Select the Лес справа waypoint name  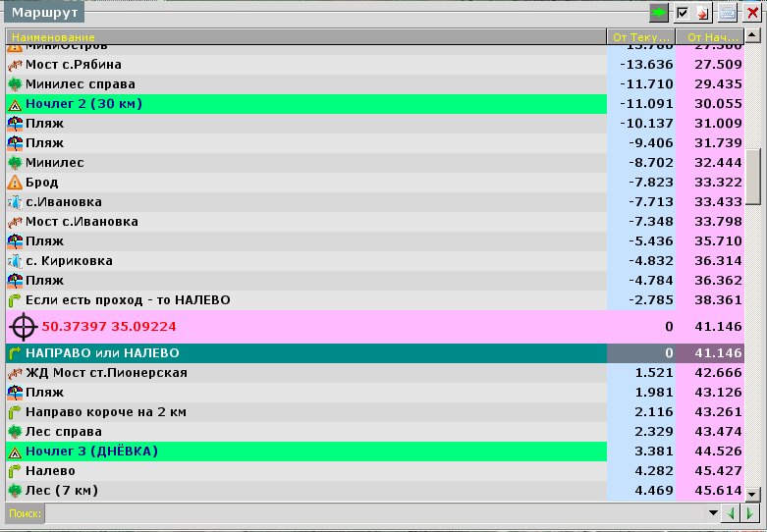64,431
